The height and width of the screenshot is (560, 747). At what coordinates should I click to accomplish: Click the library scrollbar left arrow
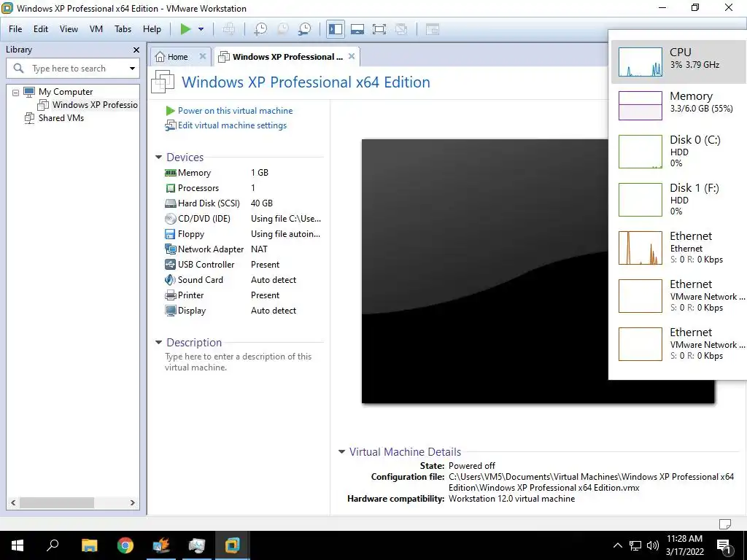13,503
